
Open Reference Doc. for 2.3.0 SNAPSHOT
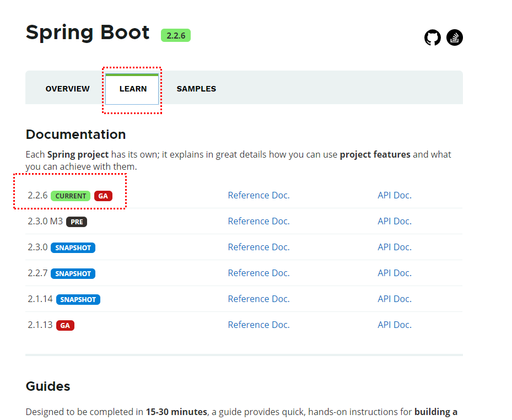coord(258,247)
